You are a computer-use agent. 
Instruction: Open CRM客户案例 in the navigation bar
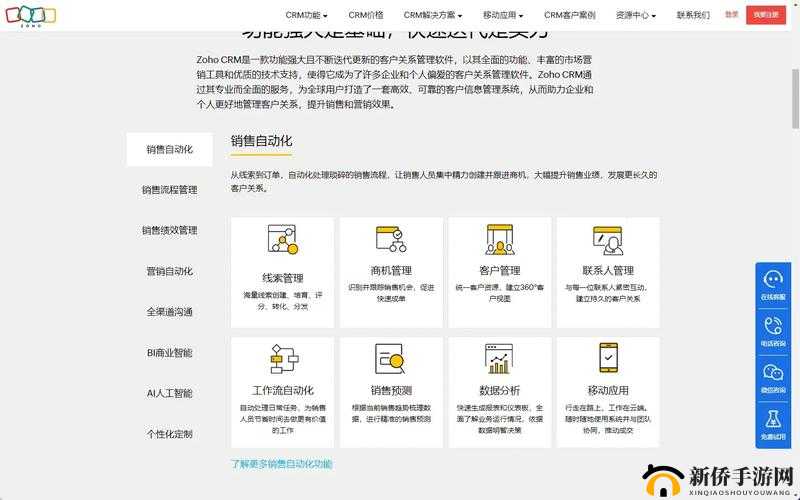click(x=569, y=15)
